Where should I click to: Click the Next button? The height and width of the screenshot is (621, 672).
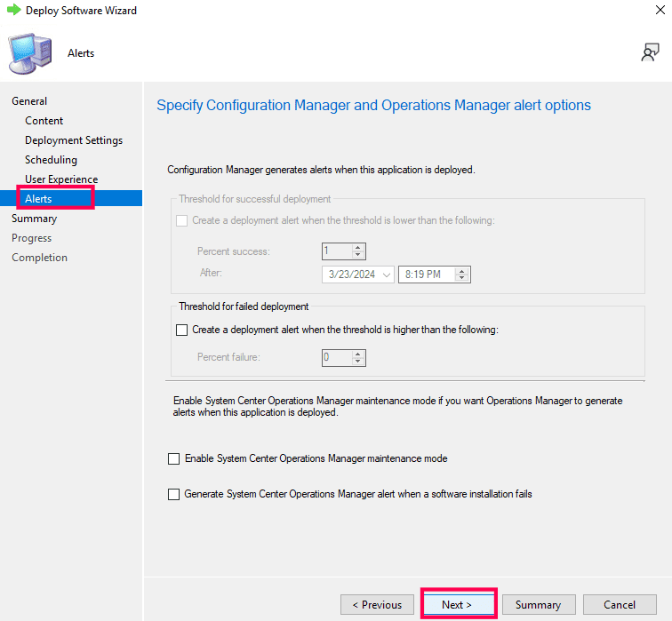click(x=459, y=604)
